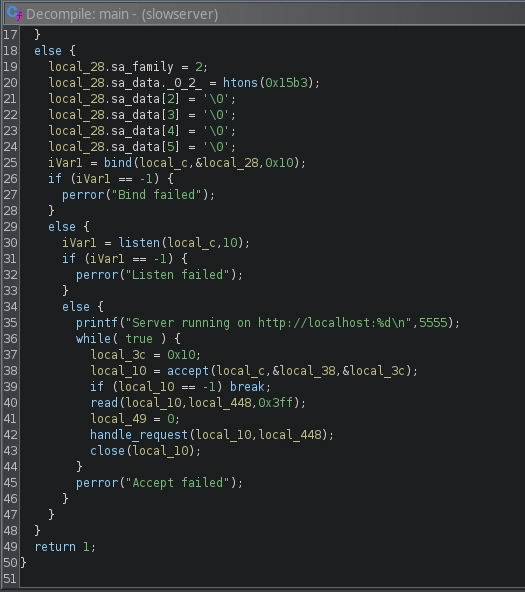525x592 pixels.
Task: Select the htons function call
Action: click(x=240, y=83)
